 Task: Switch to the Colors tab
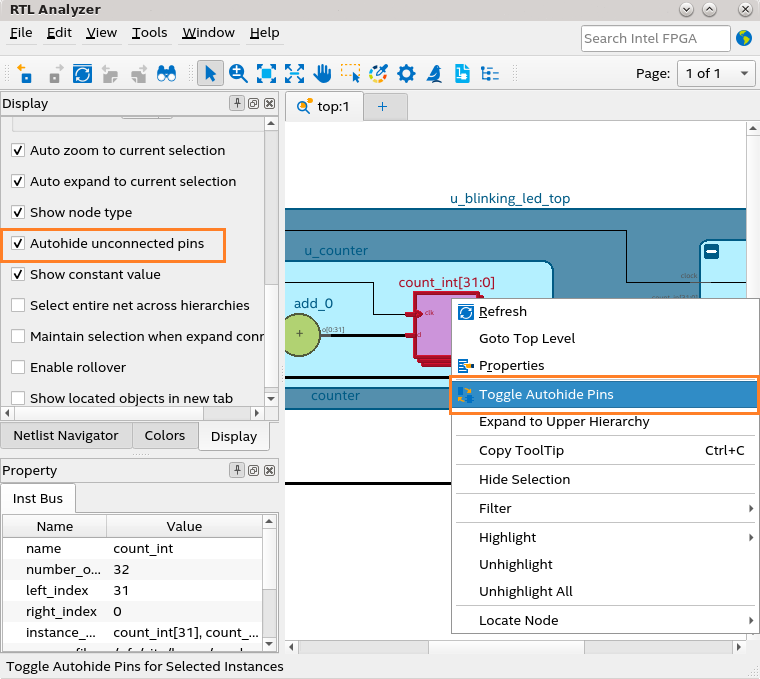(165, 435)
